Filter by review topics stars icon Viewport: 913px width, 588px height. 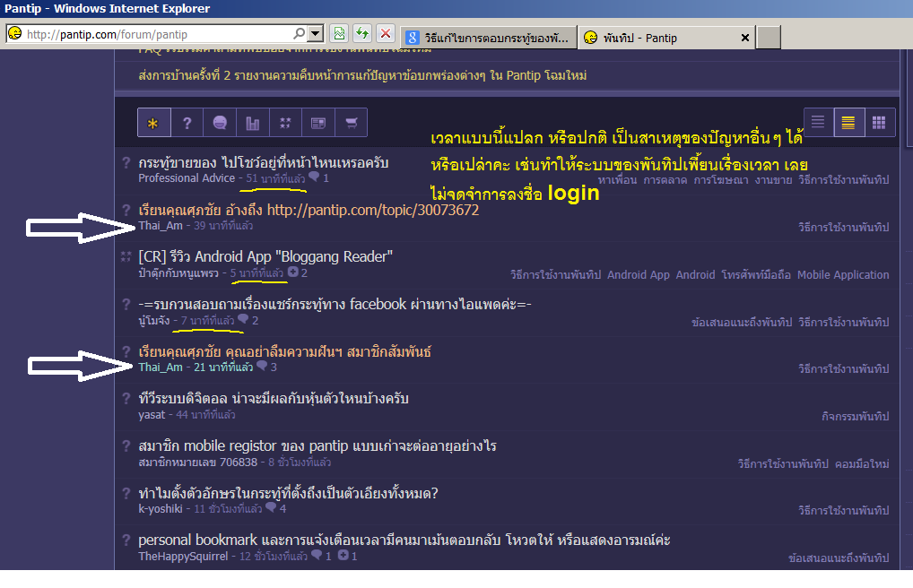[285, 123]
